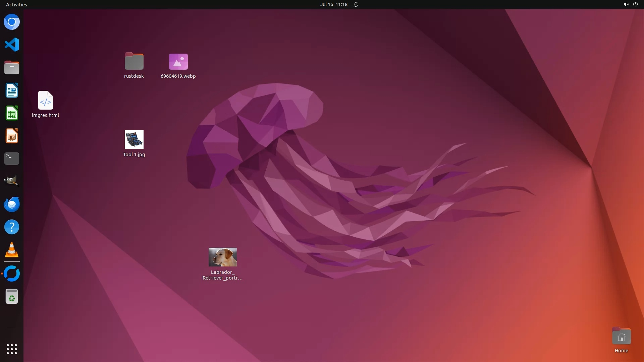This screenshot has width=644, height=362.
Task: Select the rustdesk desktop folder
Action: click(x=134, y=62)
